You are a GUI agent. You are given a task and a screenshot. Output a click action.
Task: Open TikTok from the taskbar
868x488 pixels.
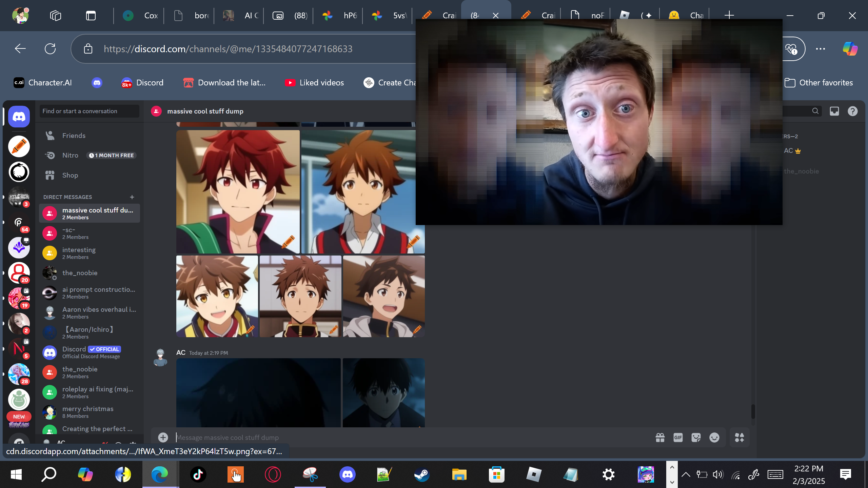point(198,474)
